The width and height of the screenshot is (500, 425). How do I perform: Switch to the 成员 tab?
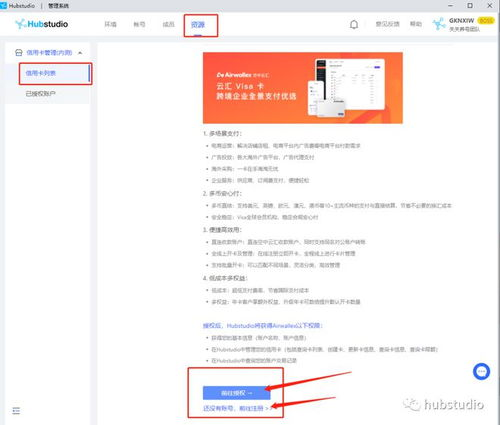click(x=168, y=24)
